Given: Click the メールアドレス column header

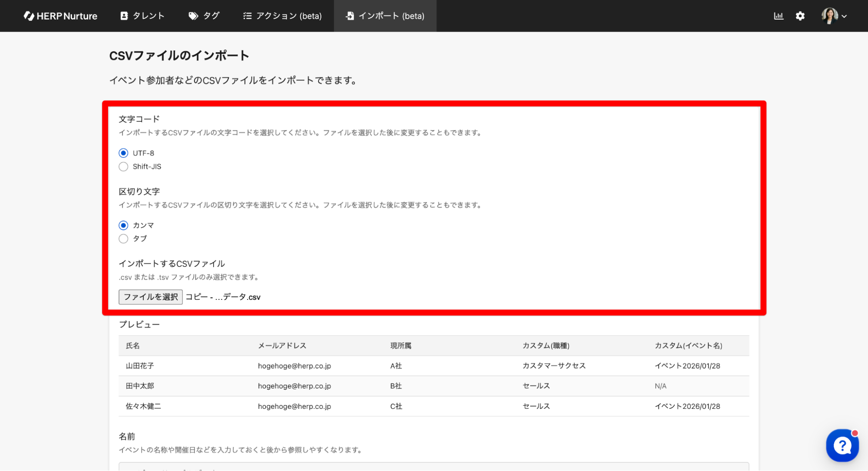Looking at the screenshot, I should click(x=282, y=345).
